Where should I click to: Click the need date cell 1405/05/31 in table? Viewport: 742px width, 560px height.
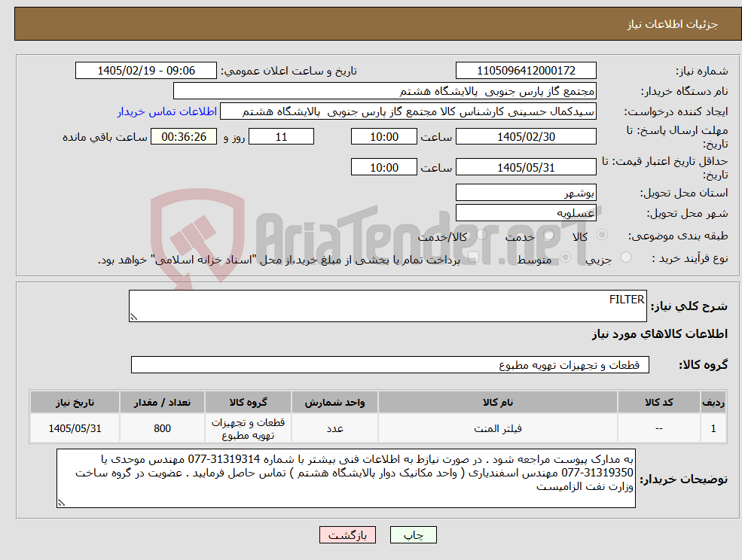75,428
